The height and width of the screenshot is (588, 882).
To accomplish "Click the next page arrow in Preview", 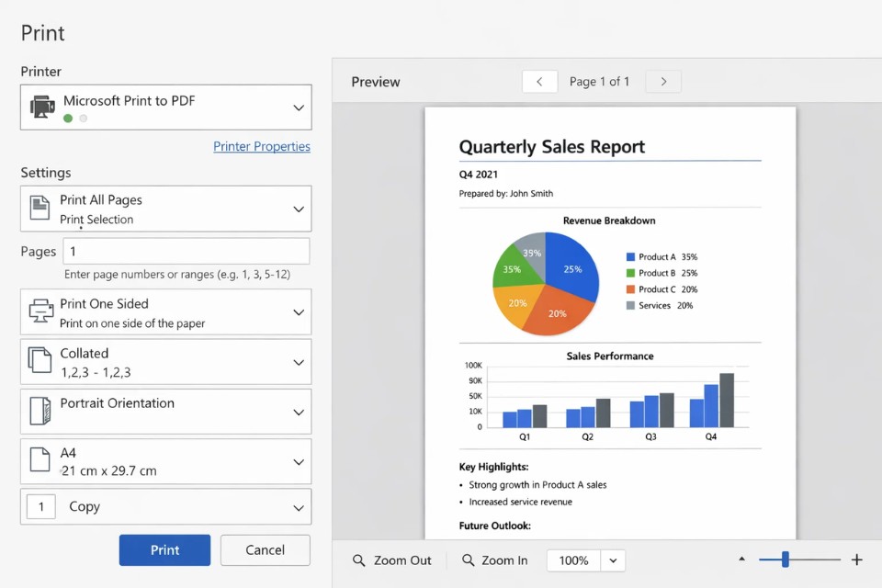I will pyautogui.click(x=662, y=81).
